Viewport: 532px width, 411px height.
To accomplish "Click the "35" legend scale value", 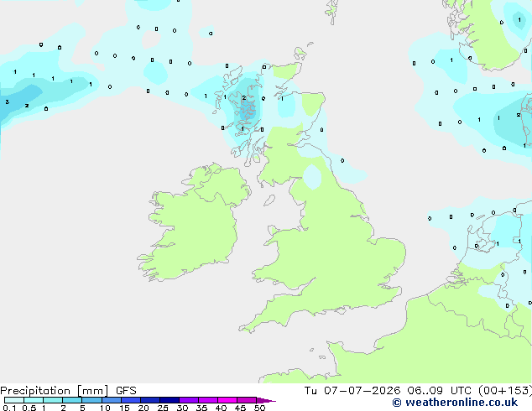I will pyautogui.click(x=201, y=408).
